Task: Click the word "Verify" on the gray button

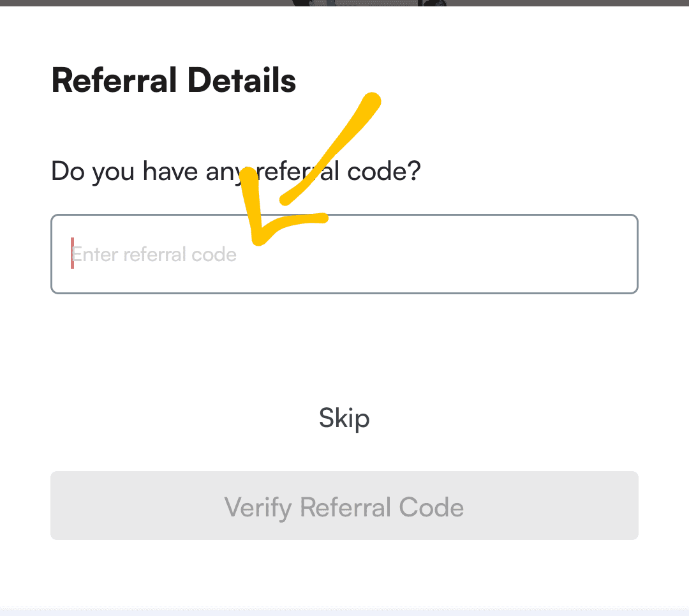Action: coord(258,507)
